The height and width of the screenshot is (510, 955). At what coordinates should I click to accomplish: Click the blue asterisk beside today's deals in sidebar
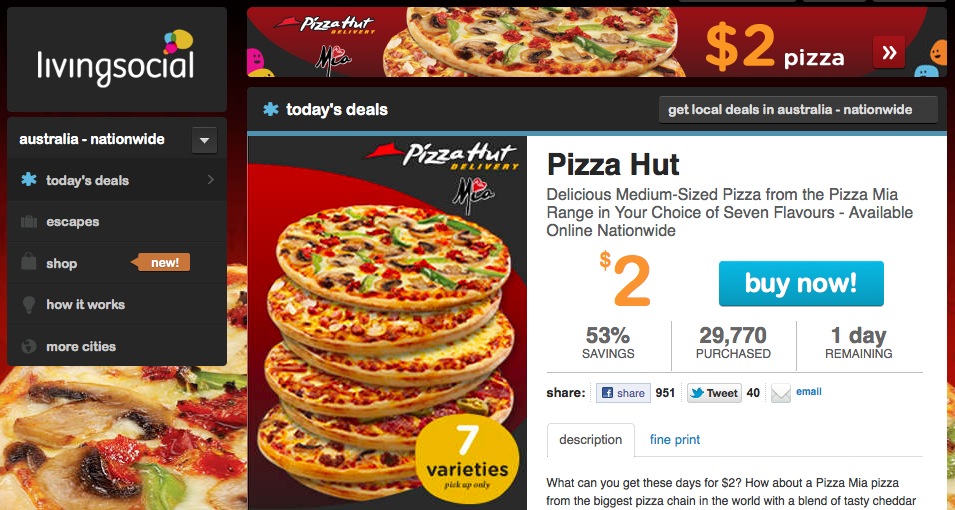29,180
